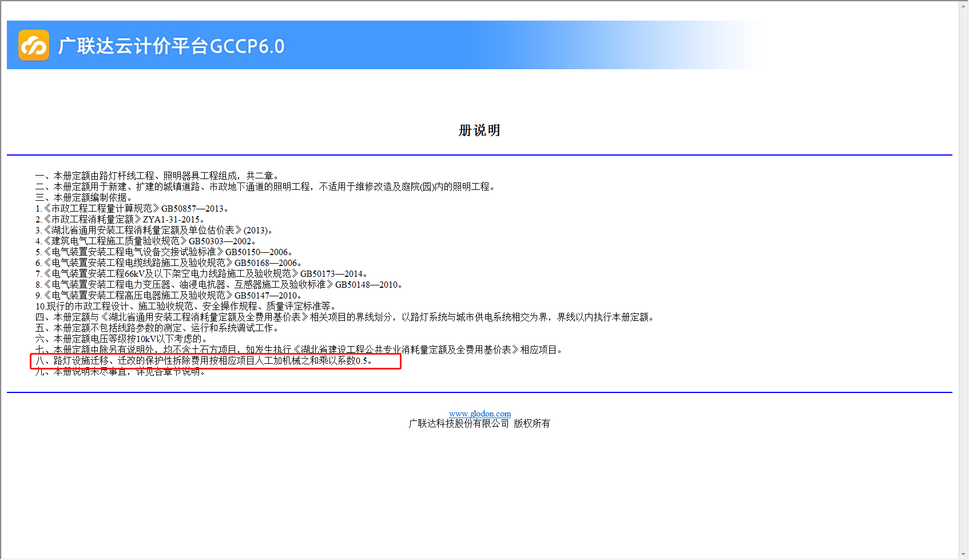Click the line citing ZYA1-31-2015
969x560 pixels.
pos(121,219)
